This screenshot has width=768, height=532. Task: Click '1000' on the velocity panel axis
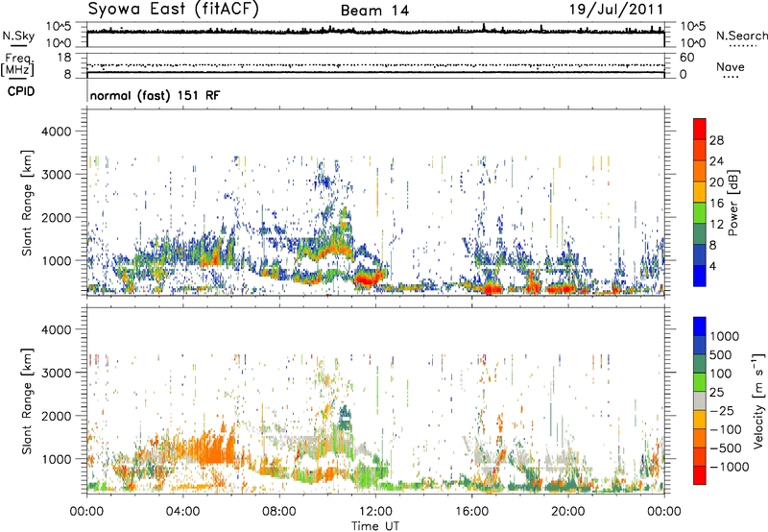point(57,459)
